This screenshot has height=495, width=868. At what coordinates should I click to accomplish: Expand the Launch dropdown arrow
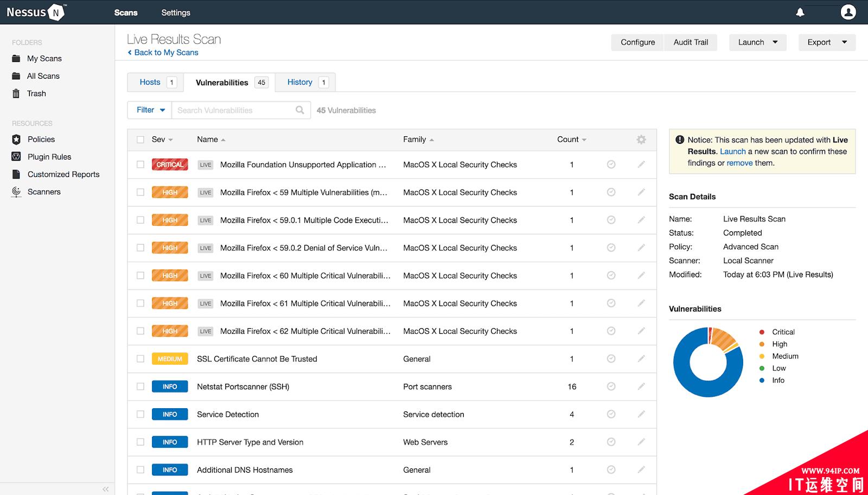click(x=775, y=42)
